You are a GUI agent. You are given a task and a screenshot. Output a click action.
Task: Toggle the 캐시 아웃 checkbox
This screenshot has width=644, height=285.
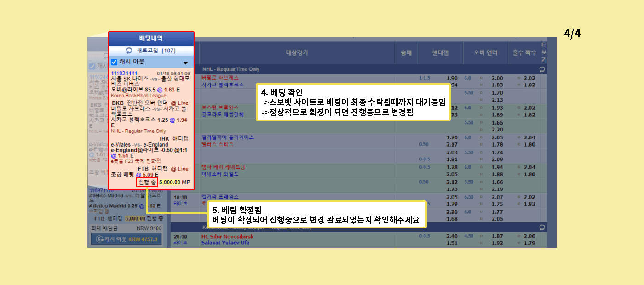tap(114, 62)
